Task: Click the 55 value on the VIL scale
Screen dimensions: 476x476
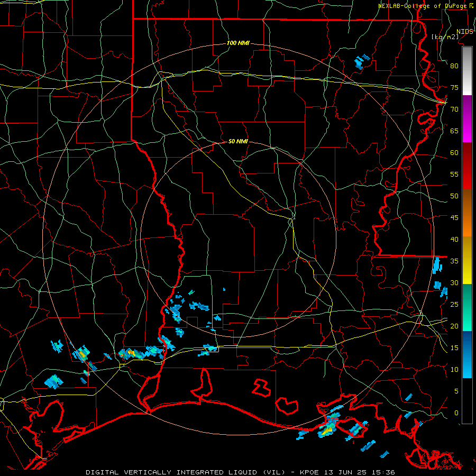Action: tap(454, 174)
